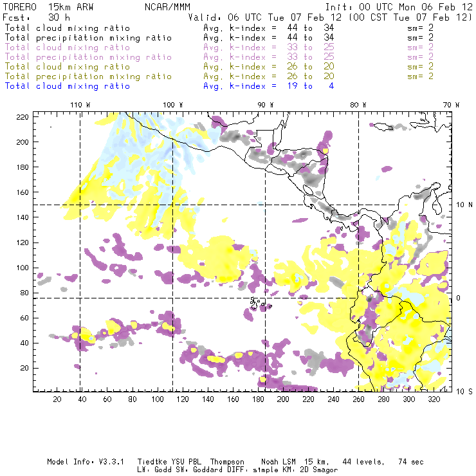Click "Noah LSM" in model info footer
Screen dimensions: 476x476
point(279,462)
